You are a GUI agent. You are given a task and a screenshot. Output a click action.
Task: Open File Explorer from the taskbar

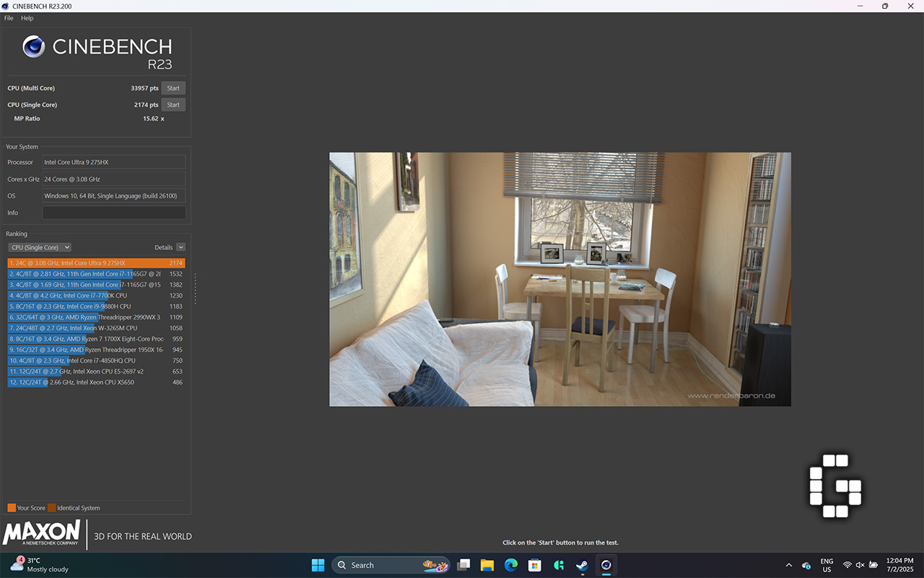click(x=487, y=565)
